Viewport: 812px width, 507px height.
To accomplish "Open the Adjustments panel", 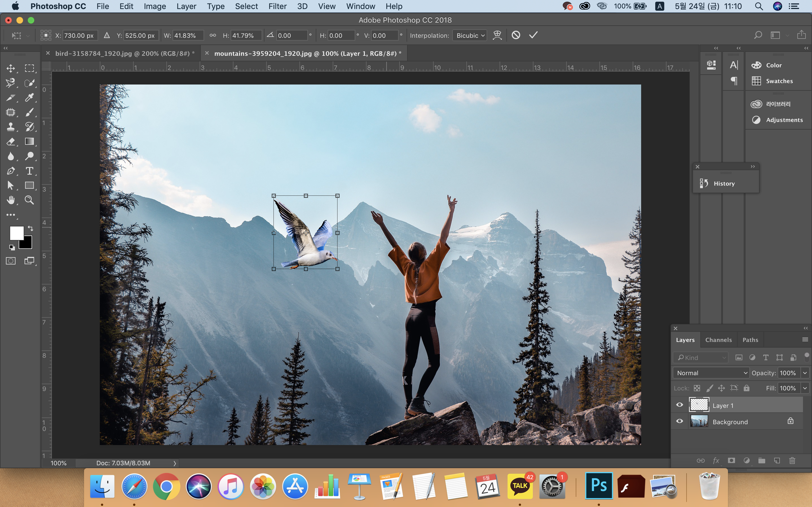I will (784, 120).
